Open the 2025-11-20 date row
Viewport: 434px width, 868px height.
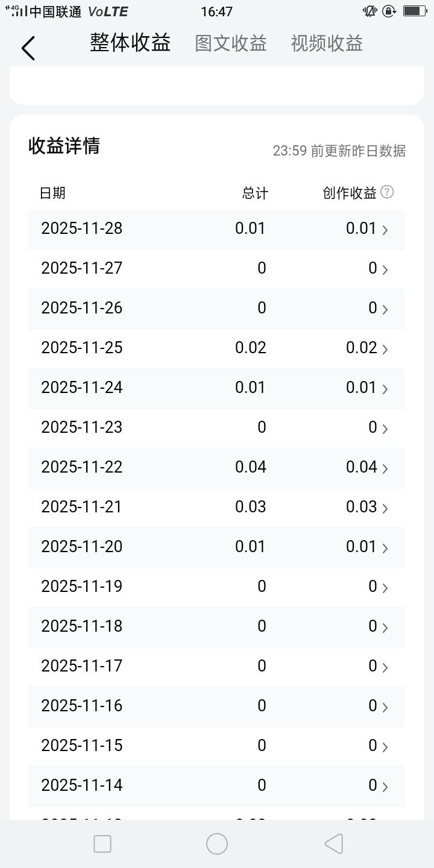click(x=82, y=547)
